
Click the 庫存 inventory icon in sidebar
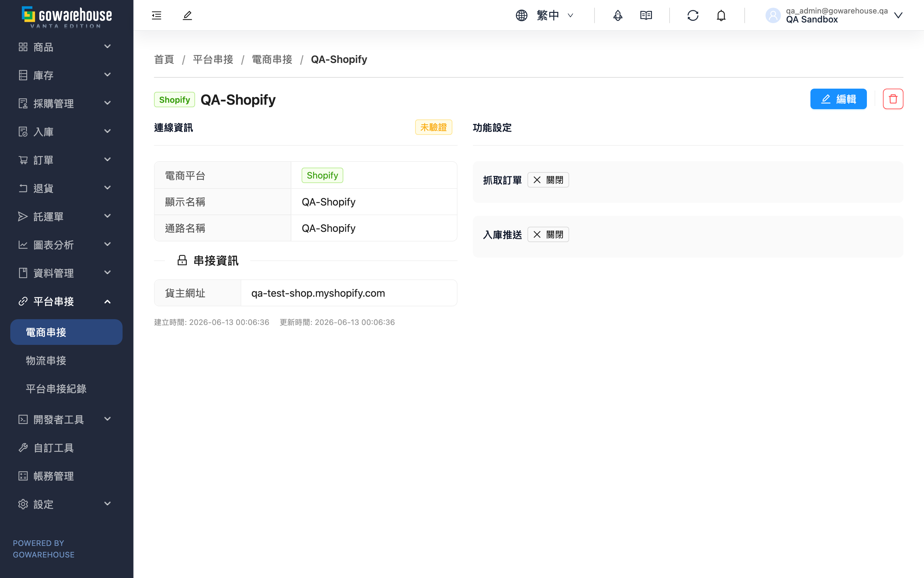click(x=23, y=75)
